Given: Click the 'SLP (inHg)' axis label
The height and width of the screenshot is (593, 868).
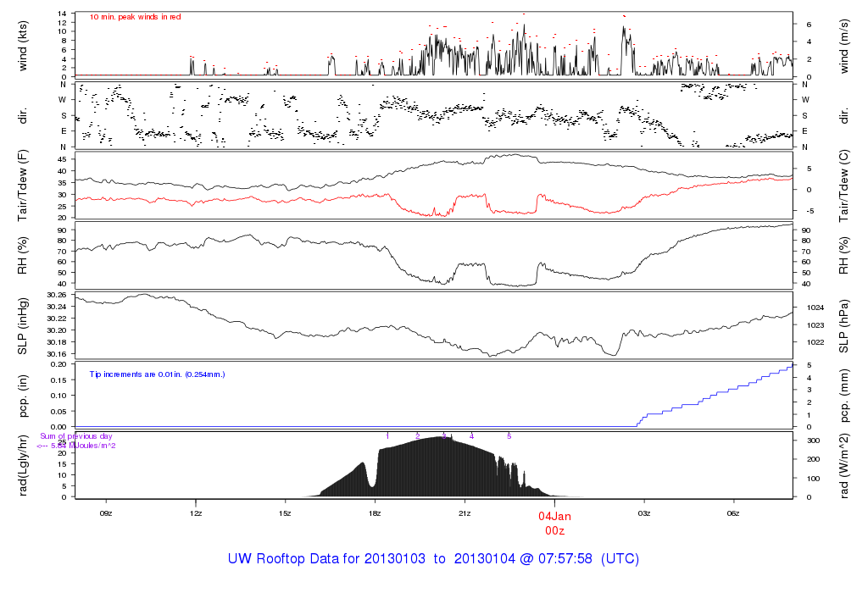Looking at the screenshot, I should point(23,326).
